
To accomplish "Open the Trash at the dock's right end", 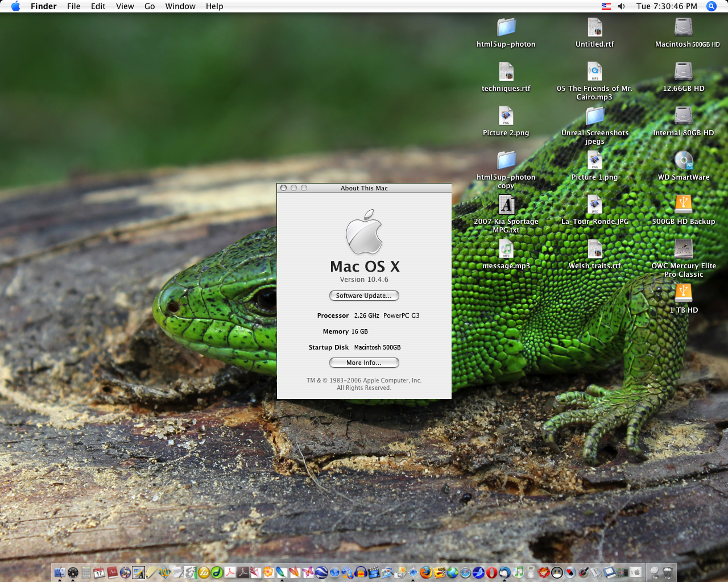I will tap(667, 573).
